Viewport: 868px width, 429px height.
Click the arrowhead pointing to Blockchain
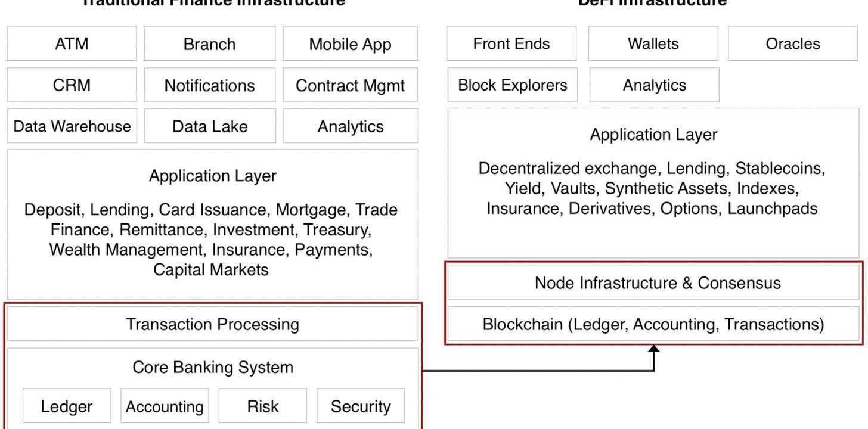point(654,349)
